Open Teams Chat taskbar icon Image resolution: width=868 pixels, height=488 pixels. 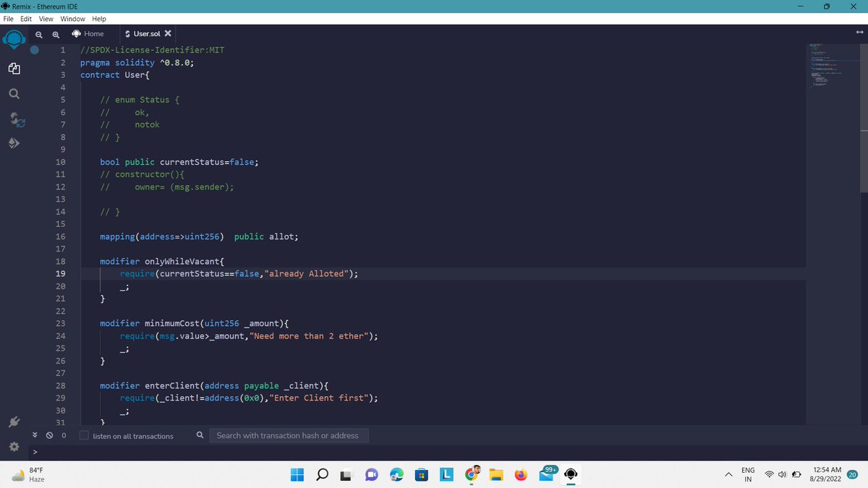pos(372,475)
